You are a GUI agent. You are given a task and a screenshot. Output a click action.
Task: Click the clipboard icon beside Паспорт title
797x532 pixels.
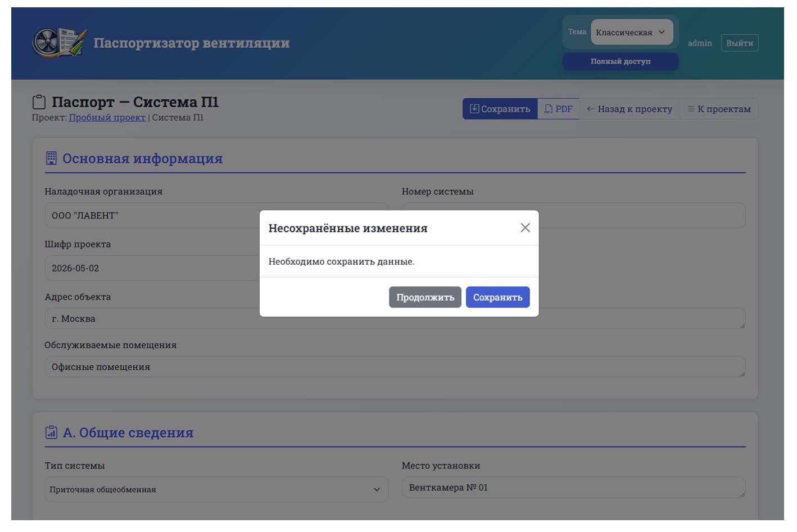pos(39,102)
